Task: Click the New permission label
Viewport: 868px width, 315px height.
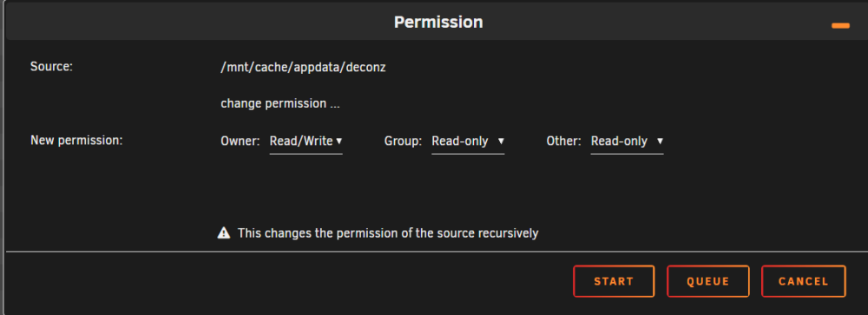Action: 76,140
